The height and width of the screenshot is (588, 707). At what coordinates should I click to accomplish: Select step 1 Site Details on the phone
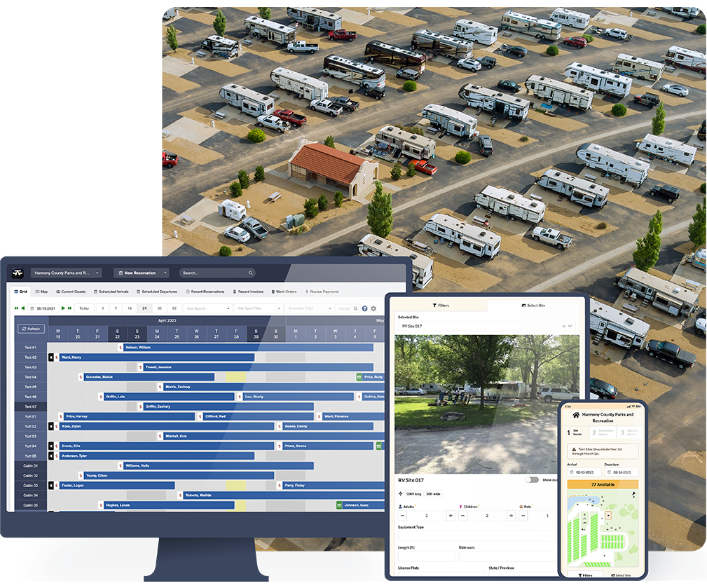pyautogui.click(x=575, y=432)
